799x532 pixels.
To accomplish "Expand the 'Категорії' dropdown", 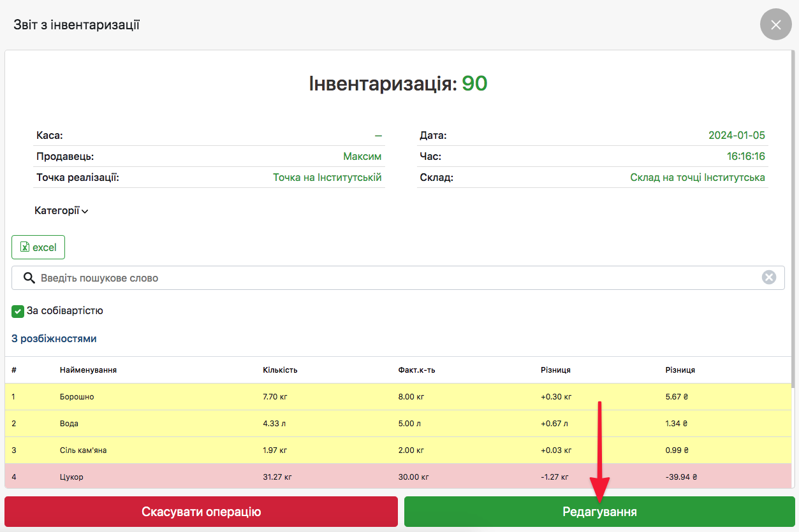I will 57,210.
